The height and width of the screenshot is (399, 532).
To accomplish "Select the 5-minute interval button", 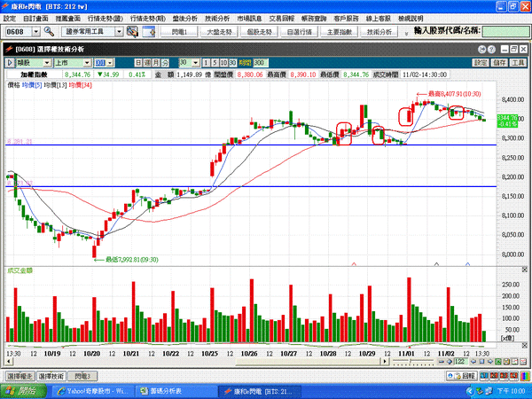I will tap(215, 63).
